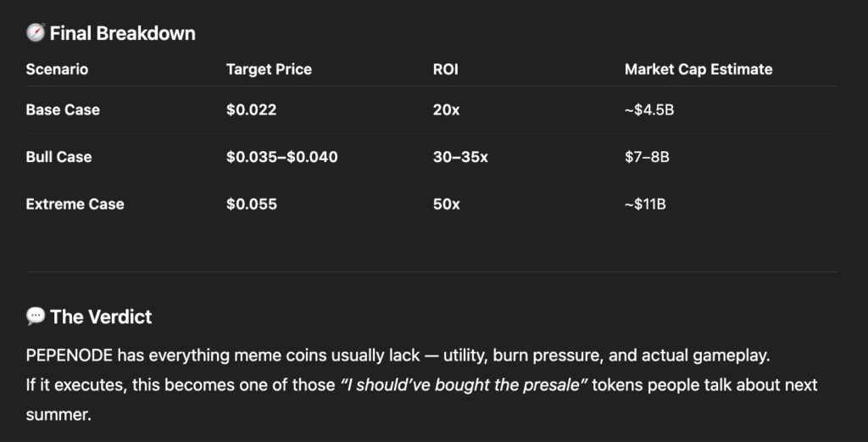Click the ~$11B market cap estimate

[x=645, y=204]
